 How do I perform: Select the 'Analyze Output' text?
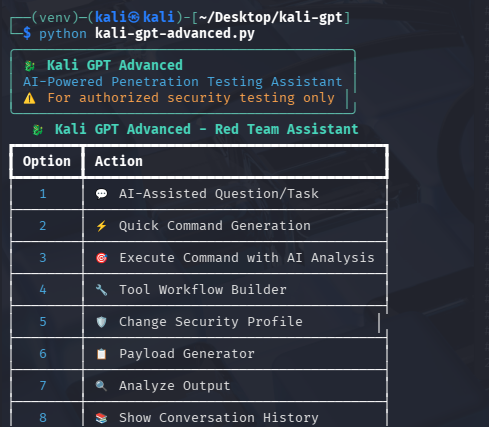(x=175, y=386)
